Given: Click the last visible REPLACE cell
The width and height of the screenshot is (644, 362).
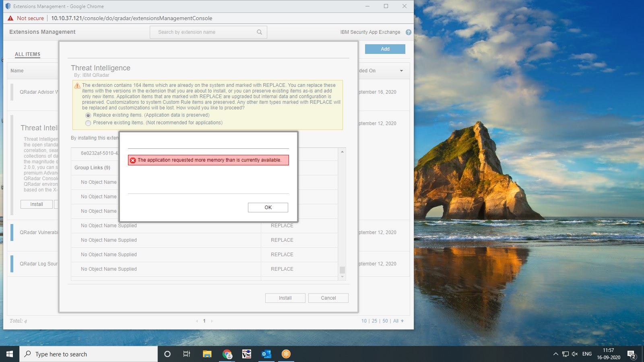Looking at the screenshot, I should click(282, 269).
